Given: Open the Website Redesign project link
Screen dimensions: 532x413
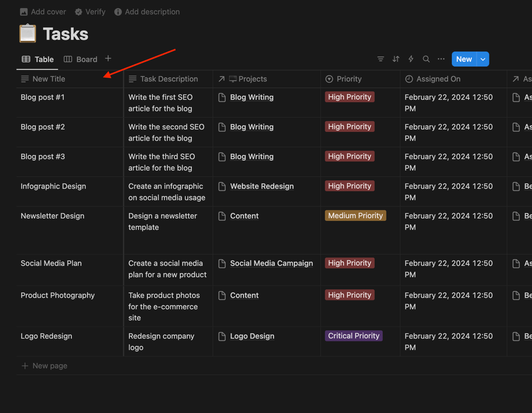Looking at the screenshot, I should 262,186.
